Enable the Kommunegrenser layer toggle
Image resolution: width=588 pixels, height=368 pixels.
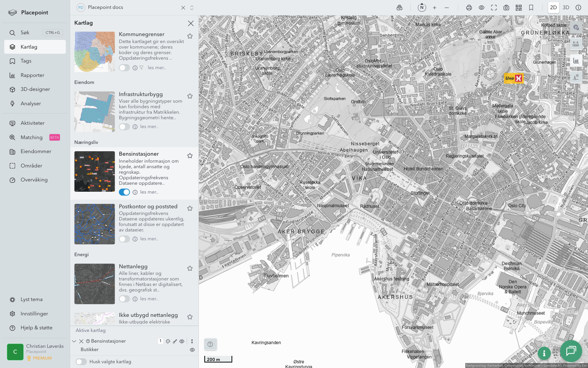124,68
